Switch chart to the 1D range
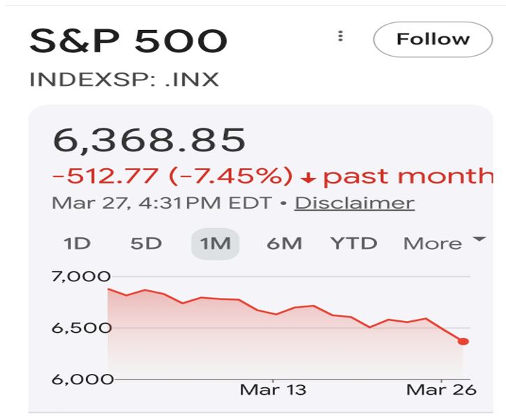506x420 pixels. point(77,243)
